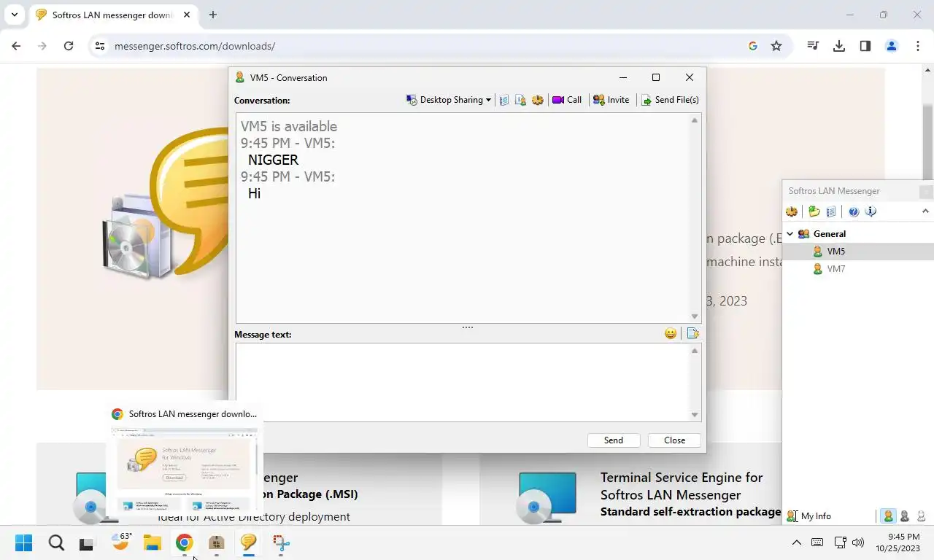Select the General group row
The height and width of the screenshot is (560, 934).
click(858, 234)
